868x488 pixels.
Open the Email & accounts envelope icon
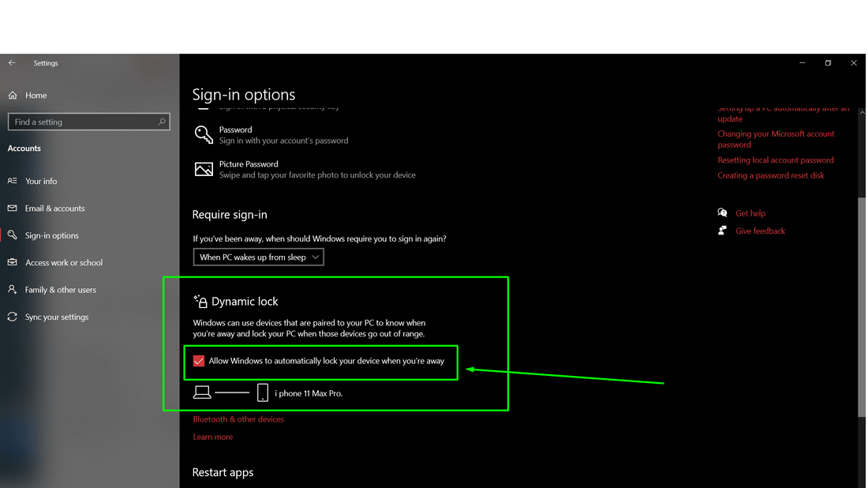(12, 208)
